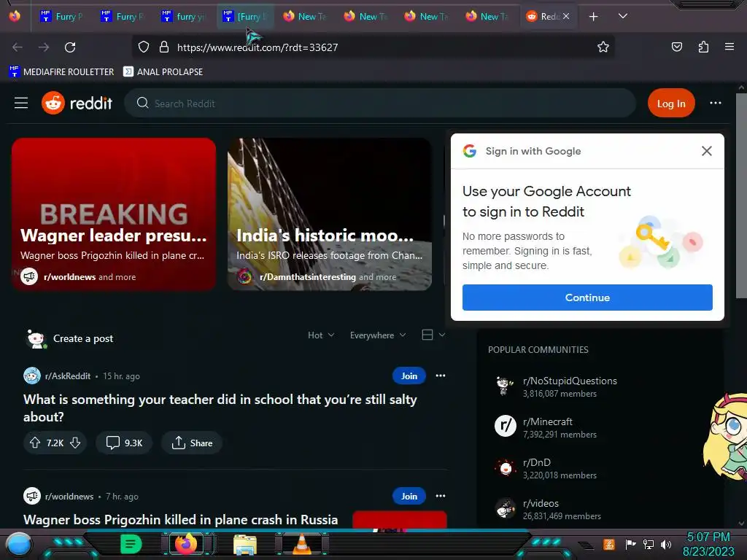Bookmark this page with the star icon

click(x=603, y=47)
